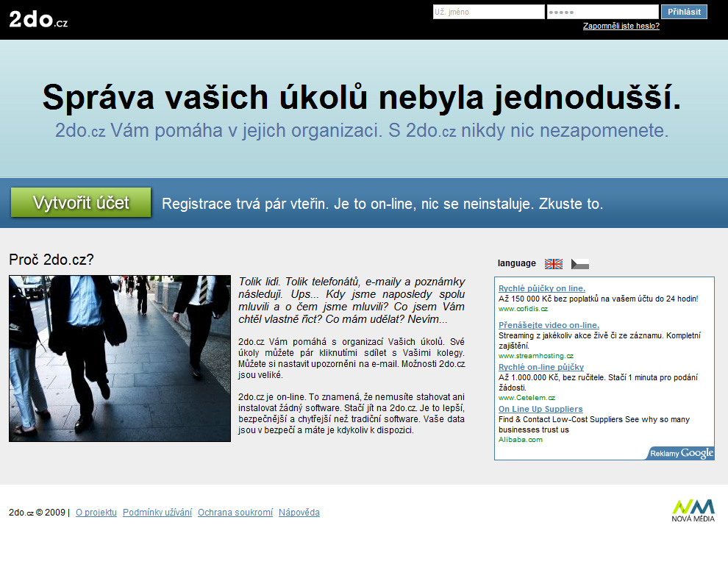
Task: Open the www.cofidis.cz ad URL
Action: pos(524,309)
